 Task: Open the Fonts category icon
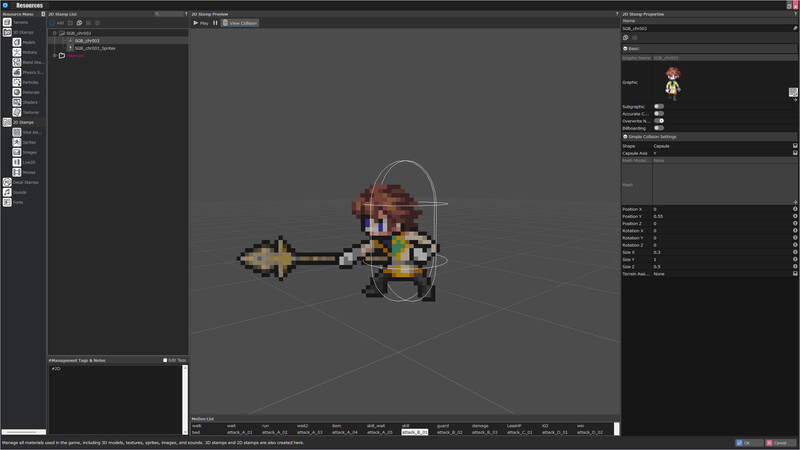[x=7, y=202]
